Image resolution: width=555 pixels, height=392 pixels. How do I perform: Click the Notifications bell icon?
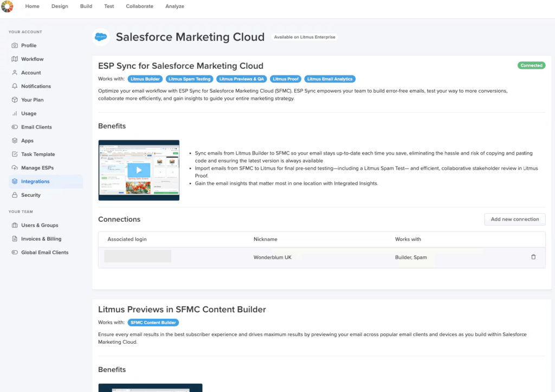15,86
